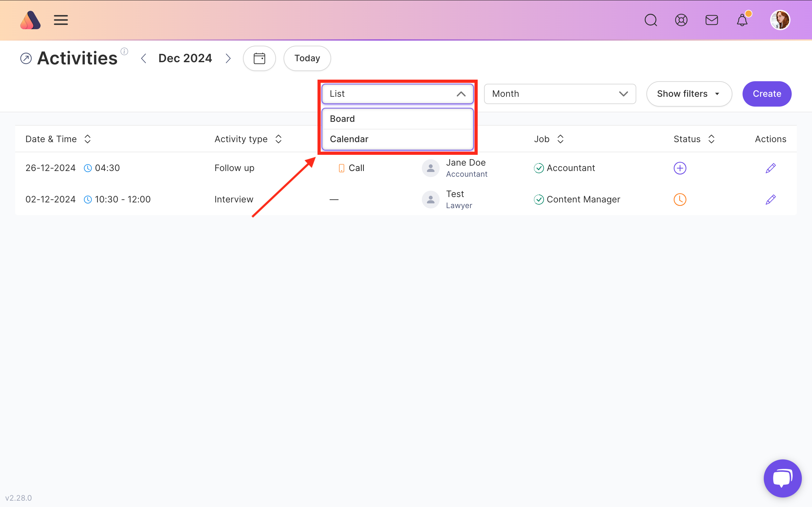
Task: Open the calendar date picker button
Action: click(x=259, y=58)
